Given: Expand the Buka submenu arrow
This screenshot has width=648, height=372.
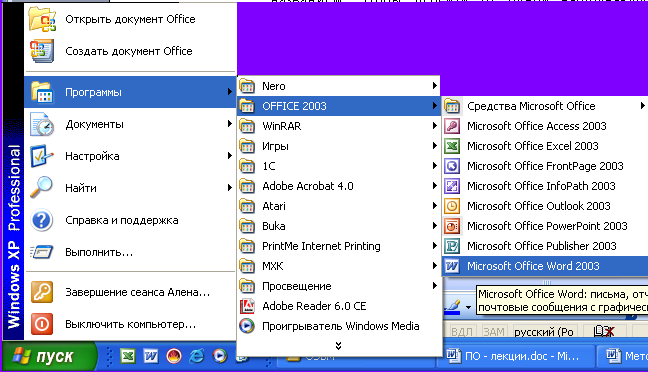Looking at the screenshot, I should (434, 226).
